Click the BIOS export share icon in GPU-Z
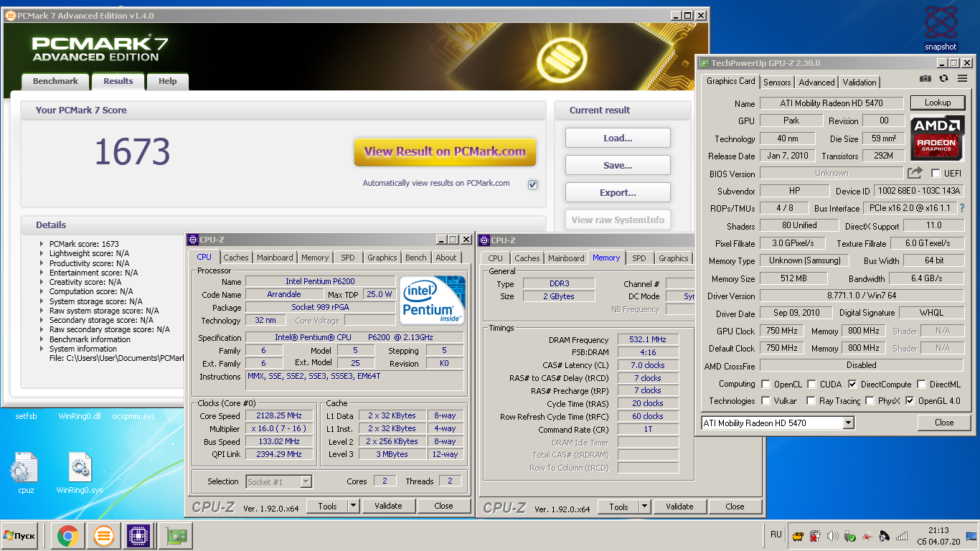980x551 pixels. 915,173
